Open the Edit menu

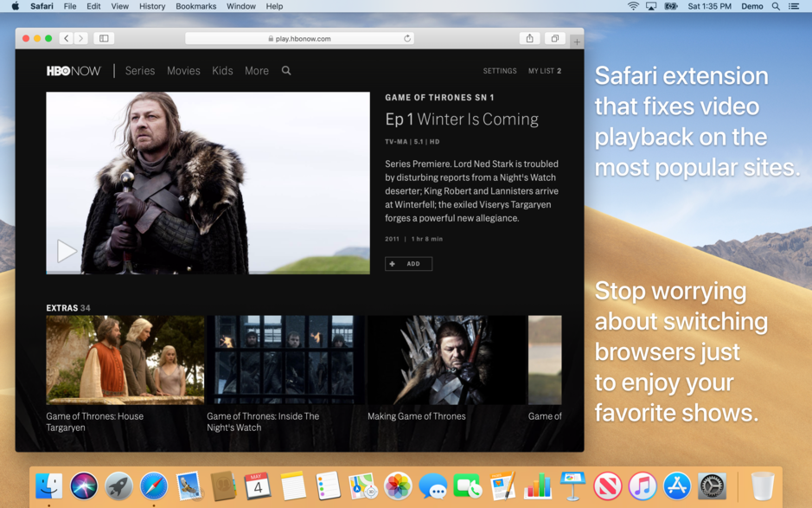pos(93,6)
